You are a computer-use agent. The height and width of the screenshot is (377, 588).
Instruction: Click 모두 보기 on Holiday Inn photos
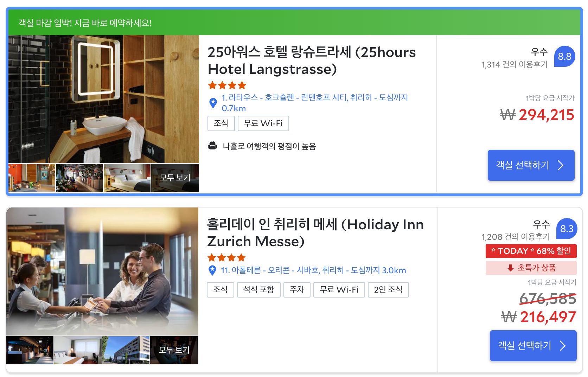(x=174, y=350)
